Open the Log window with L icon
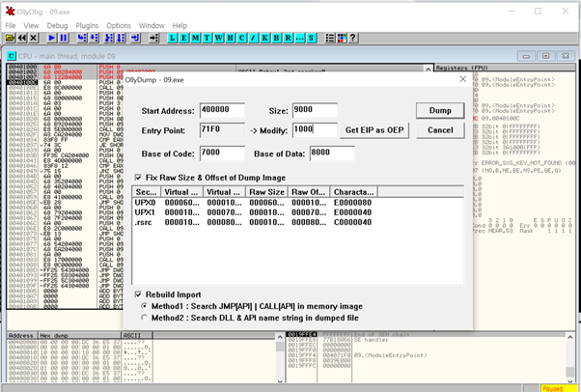This screenshot has width=581, height=392. click(173, 38)
